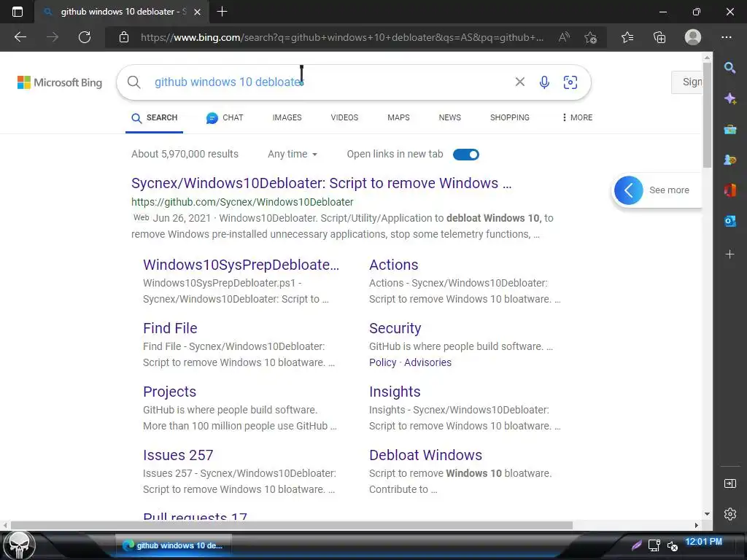Switch to the Shopping tab
This screenshot has width=747, height=560.
pos(510,117)
